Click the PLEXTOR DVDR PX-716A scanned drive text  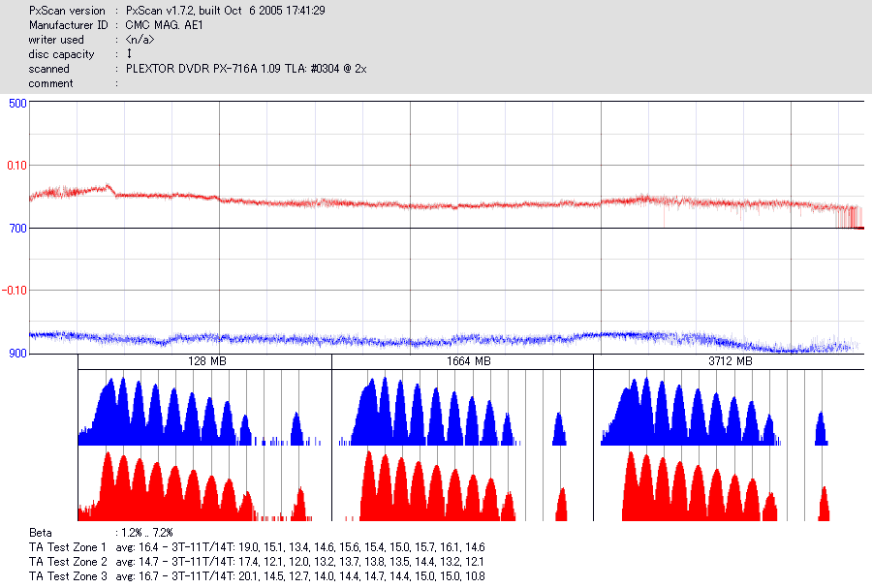[x=246, y=69]
